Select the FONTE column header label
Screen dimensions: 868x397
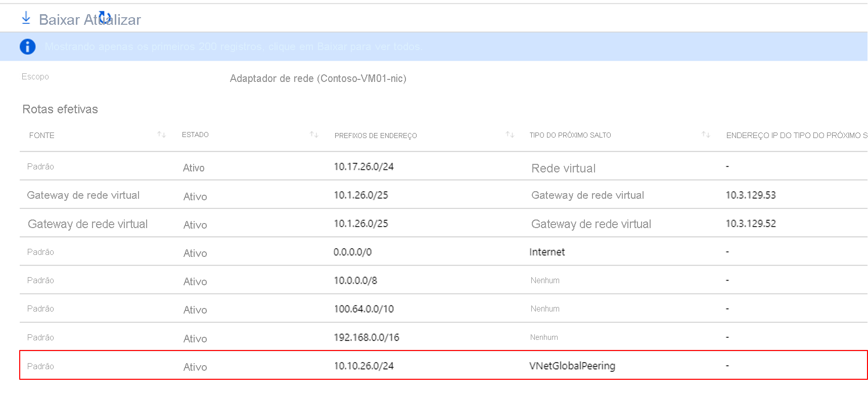click(x=41, y=136)
